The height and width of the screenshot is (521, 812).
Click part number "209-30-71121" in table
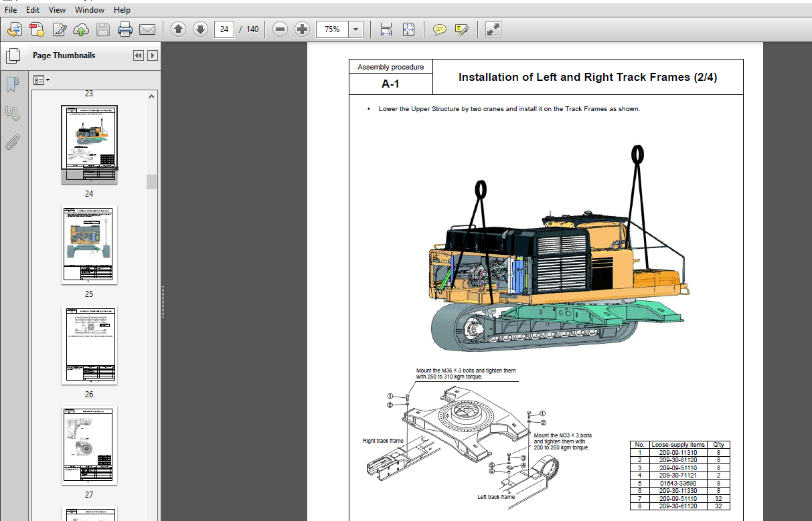[678, 475]
